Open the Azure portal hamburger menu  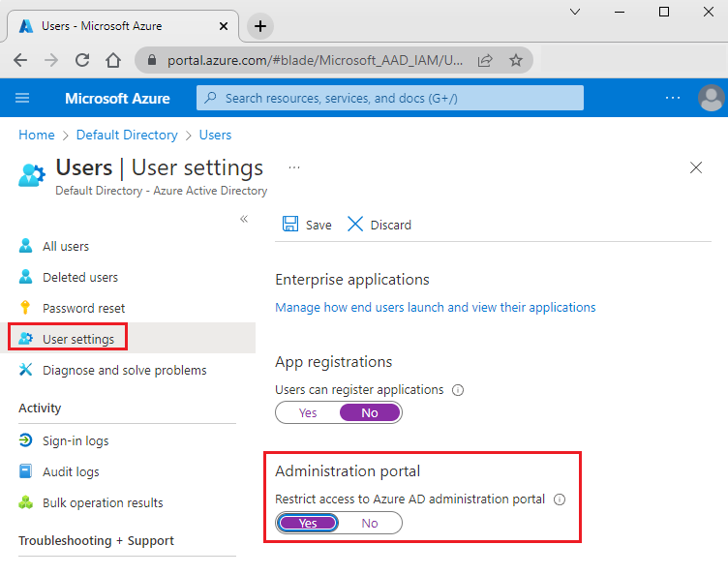(22, 98)
